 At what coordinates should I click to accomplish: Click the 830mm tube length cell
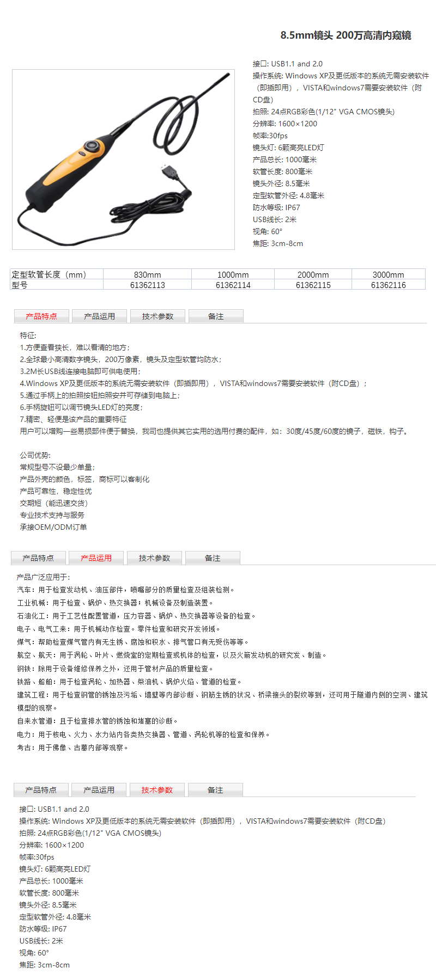148,275
